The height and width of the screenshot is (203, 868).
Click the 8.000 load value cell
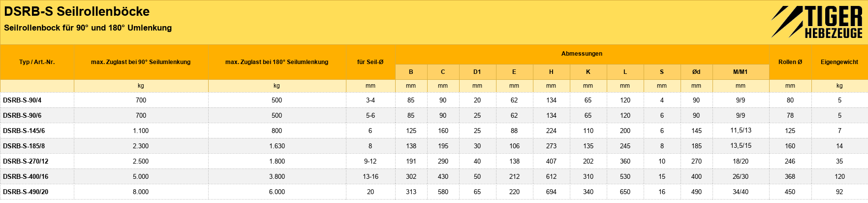point(141,192)
